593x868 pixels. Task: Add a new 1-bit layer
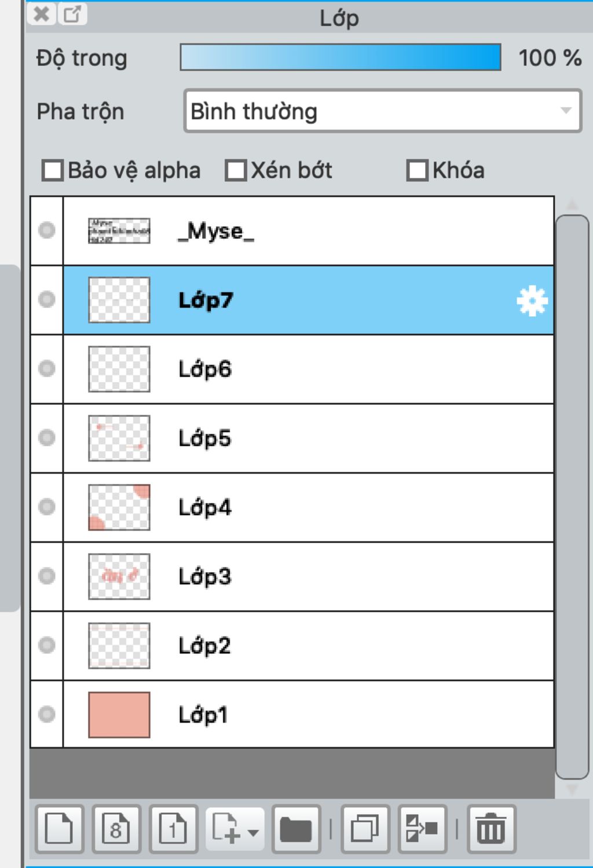click(173, 829)
